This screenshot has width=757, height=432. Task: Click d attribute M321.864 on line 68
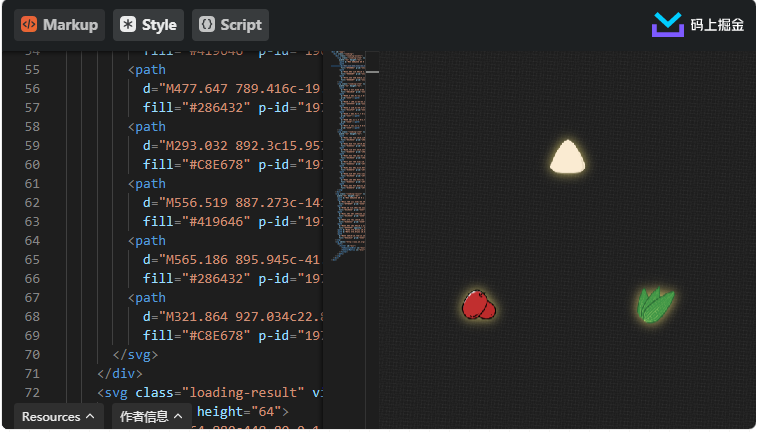click(233, 317)
